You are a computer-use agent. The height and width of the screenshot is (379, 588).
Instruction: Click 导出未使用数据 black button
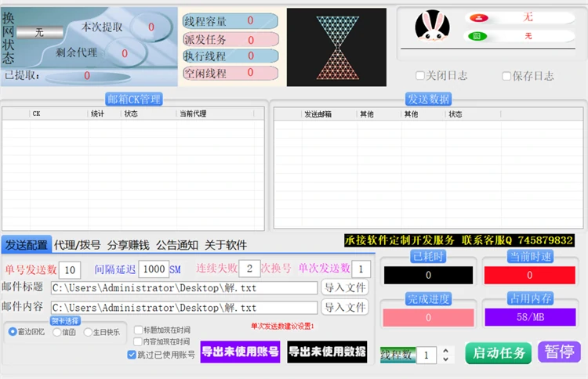(327, 352)
